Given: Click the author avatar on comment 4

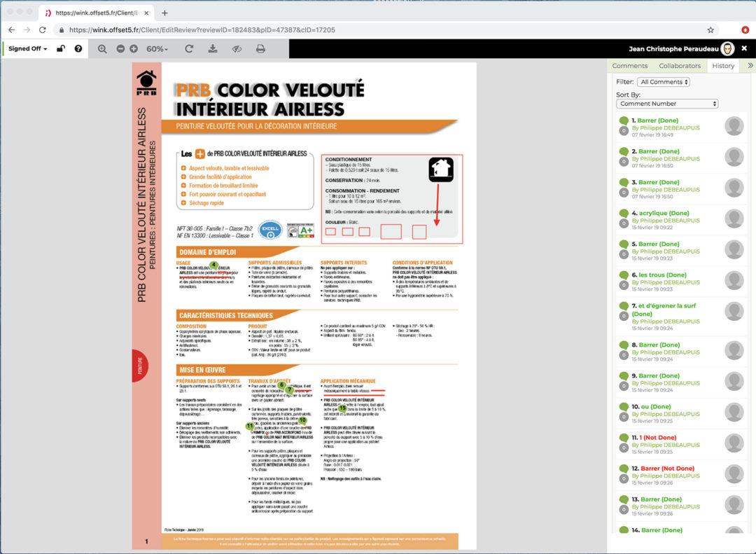Looking at the screenshot, I should click(734, 219).
